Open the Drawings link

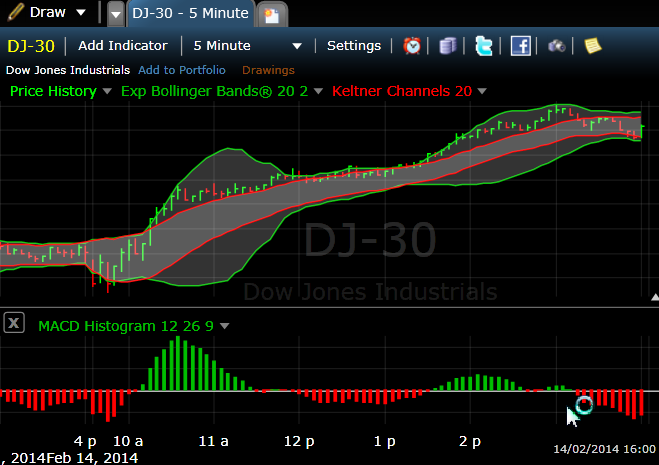[268, 70]
